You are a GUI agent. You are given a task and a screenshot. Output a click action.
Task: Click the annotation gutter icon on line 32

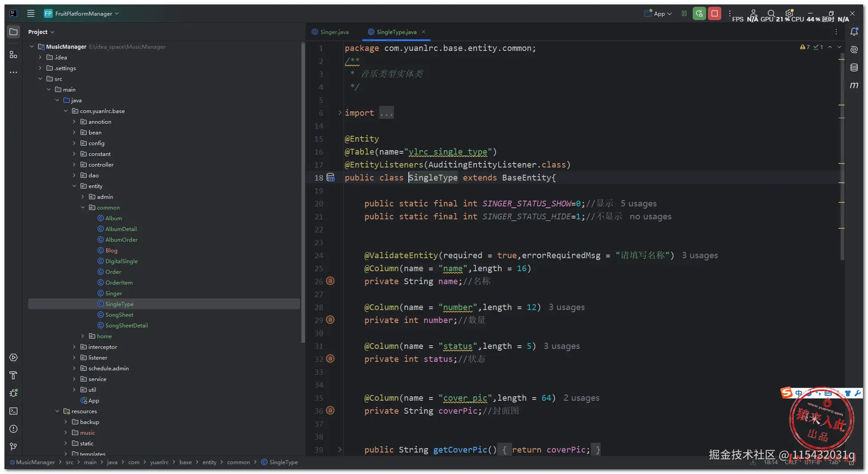tap(330, 359)
